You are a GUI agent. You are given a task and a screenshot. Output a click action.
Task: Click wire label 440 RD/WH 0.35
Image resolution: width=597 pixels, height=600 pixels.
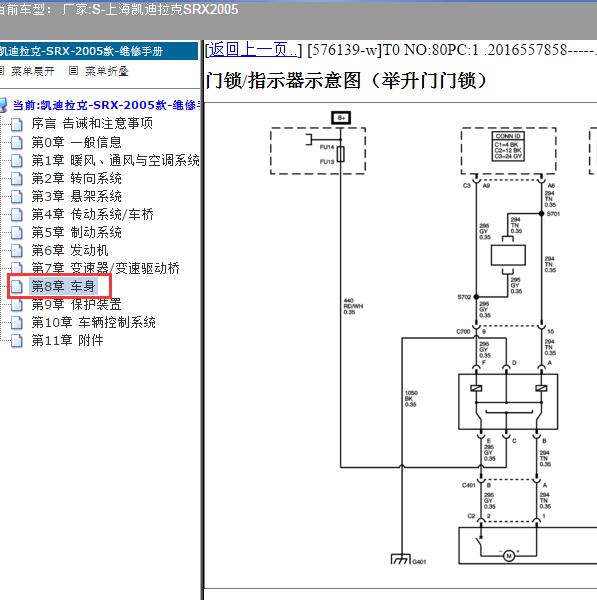point(353,306)
